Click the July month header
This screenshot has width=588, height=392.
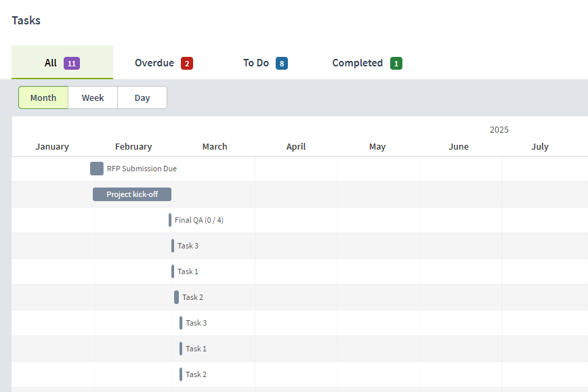pos(540,146)
